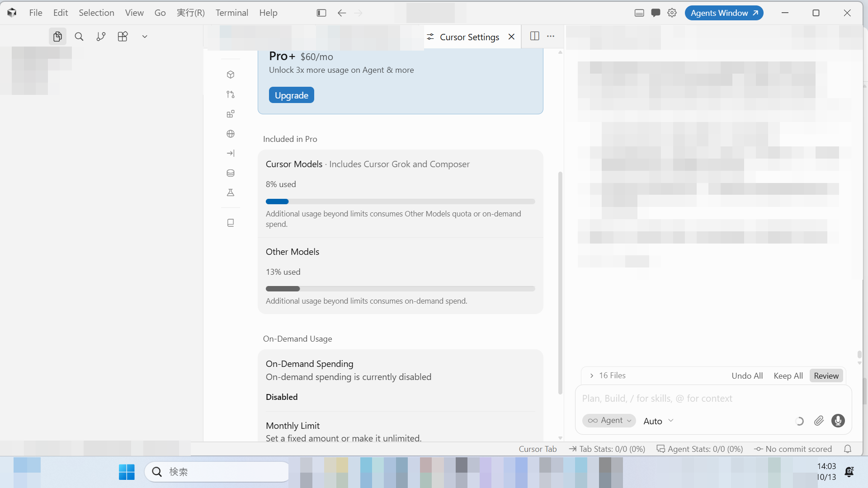The width and height of the screenshot is (868, 488).
Task: Click the Review button
Action: (826, 376)
